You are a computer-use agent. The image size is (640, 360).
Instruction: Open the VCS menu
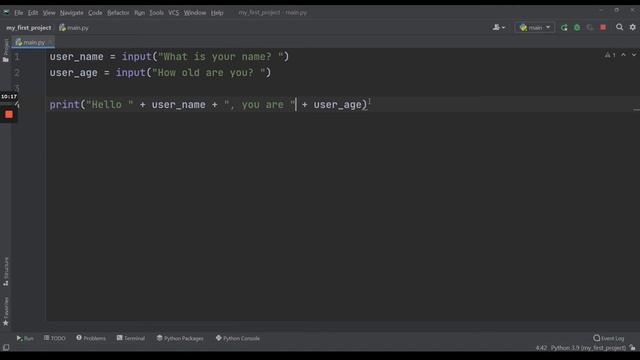point(173,13)
